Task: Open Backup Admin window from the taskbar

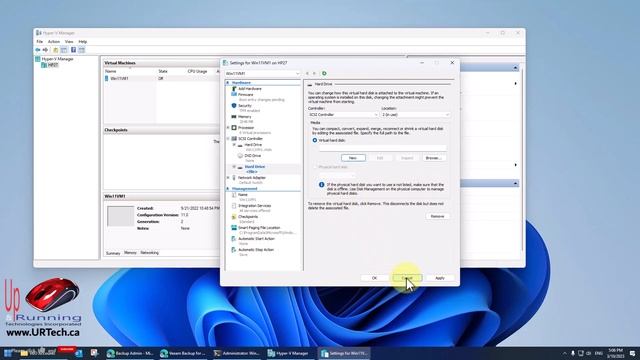Action: pos(130,353)
